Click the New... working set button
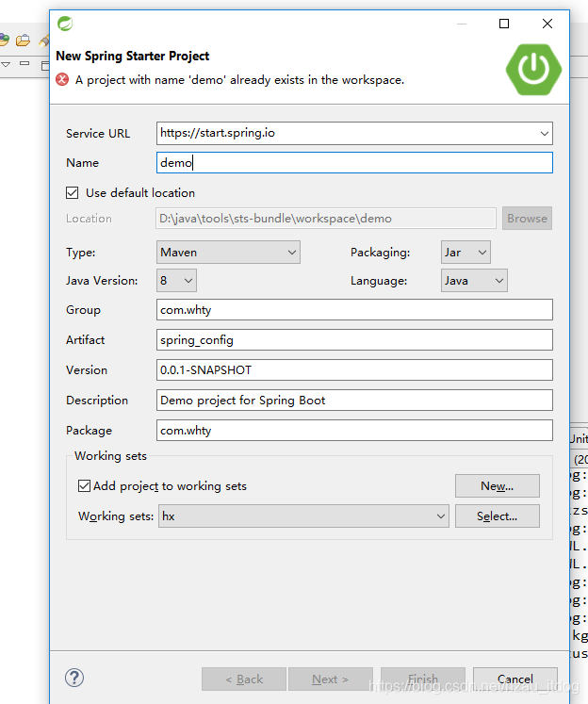 (498, 485)
